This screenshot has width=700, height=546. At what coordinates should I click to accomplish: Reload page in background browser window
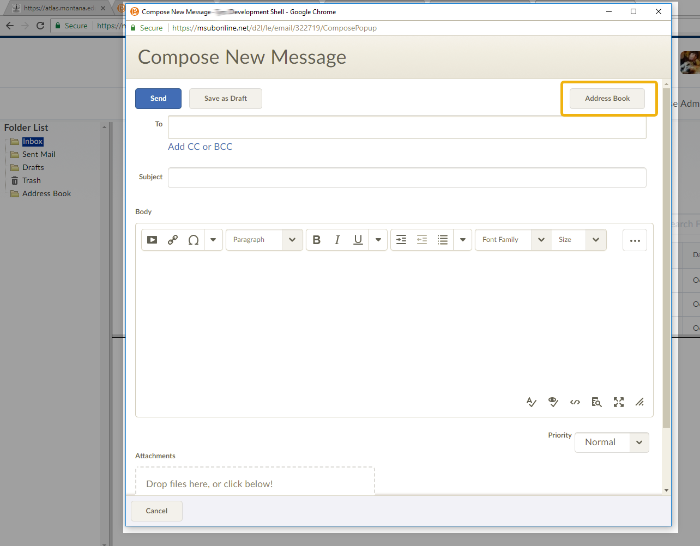point(40,25)
